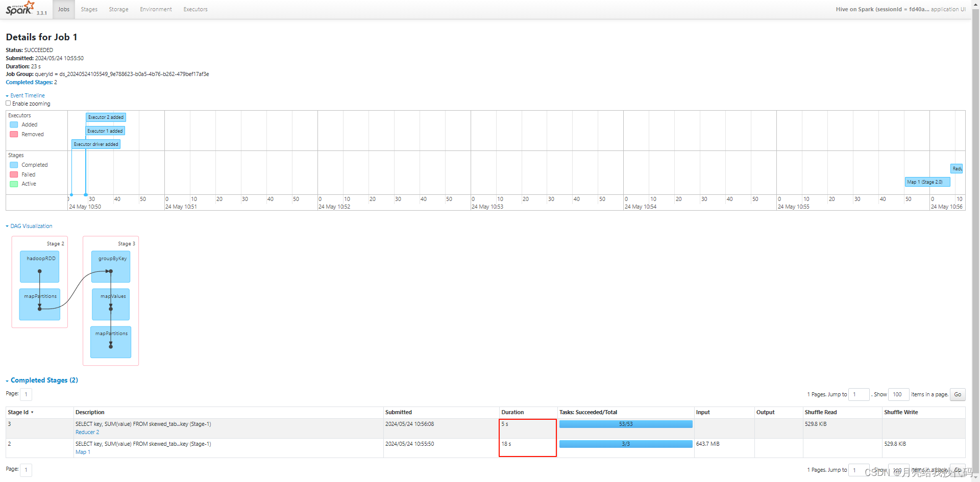The image size is (980, 482).
Task: Click the top Go button
Action: coord(958,394)
